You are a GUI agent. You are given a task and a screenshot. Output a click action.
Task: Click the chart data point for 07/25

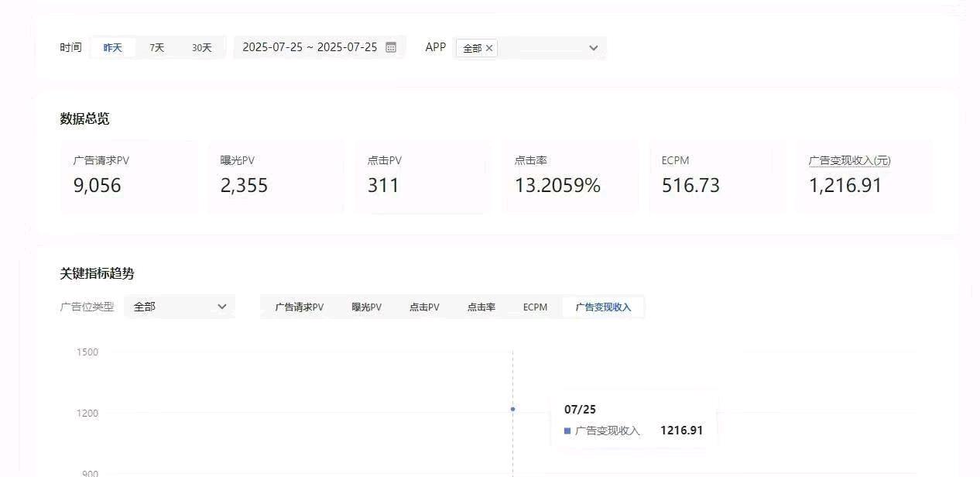(x=512, y=409)
